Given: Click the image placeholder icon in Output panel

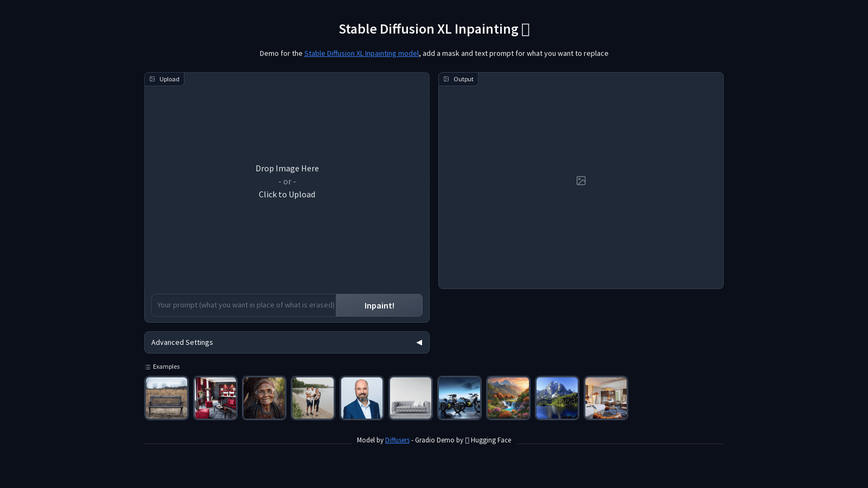Looking at the screenshot, I should coord(581,181).
